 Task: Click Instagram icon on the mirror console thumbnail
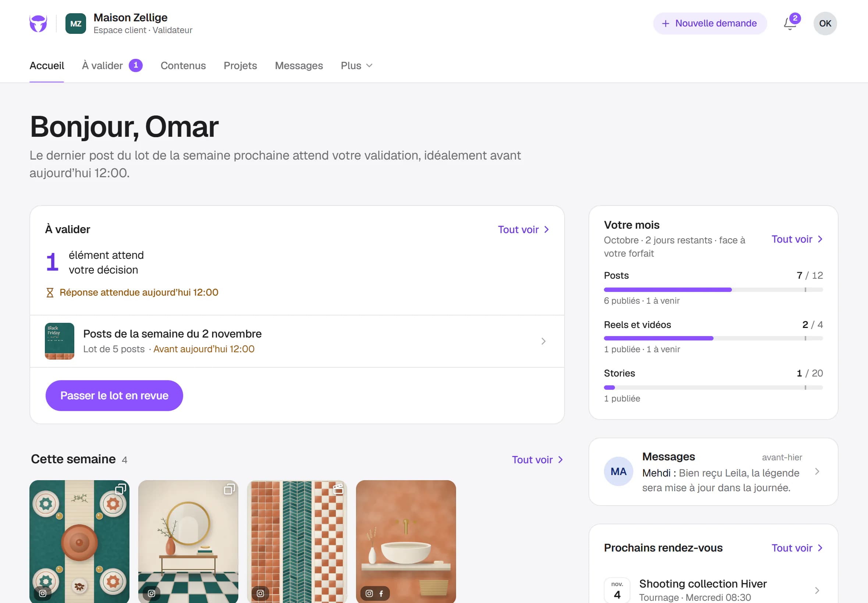152,593
